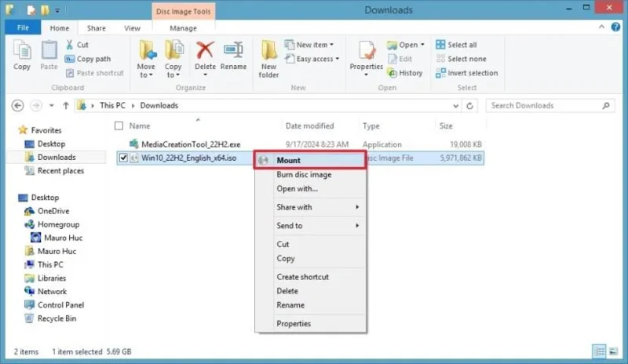628x364 pixels.
Task: Click inside the Search Downloads field
Action: [x=545, y=106]
